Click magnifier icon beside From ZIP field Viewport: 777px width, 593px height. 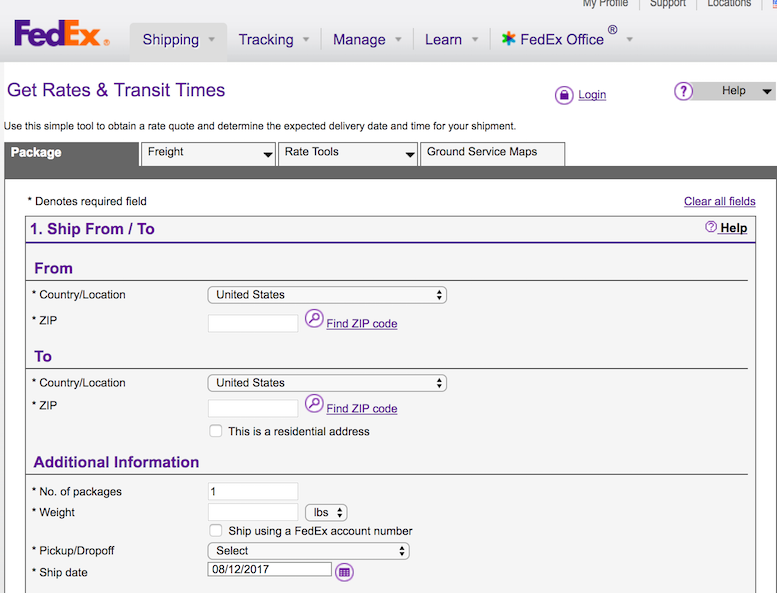[314, 319]
